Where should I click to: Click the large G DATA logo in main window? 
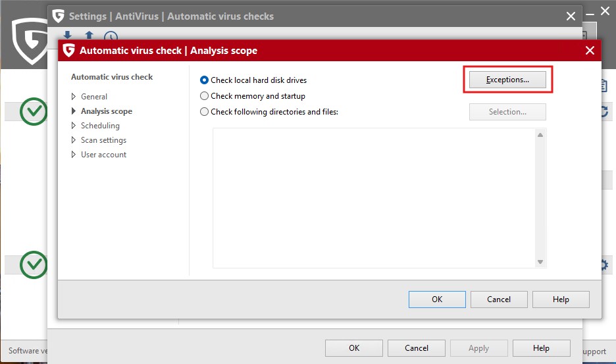pyautogui.click(x=30, y=41)
